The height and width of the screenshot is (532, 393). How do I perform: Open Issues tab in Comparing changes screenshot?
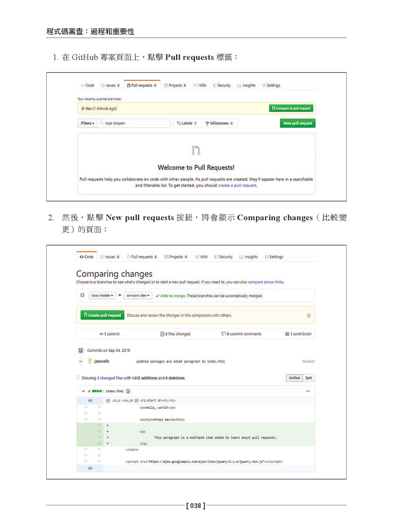coord(110,257)
